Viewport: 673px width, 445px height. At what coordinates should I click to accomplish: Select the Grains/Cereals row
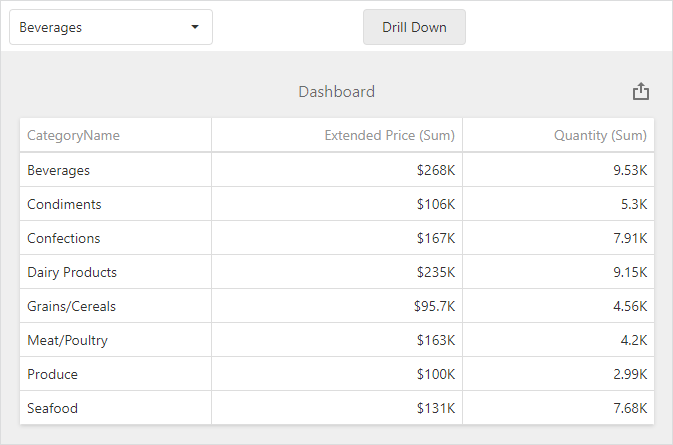point(72,306)
